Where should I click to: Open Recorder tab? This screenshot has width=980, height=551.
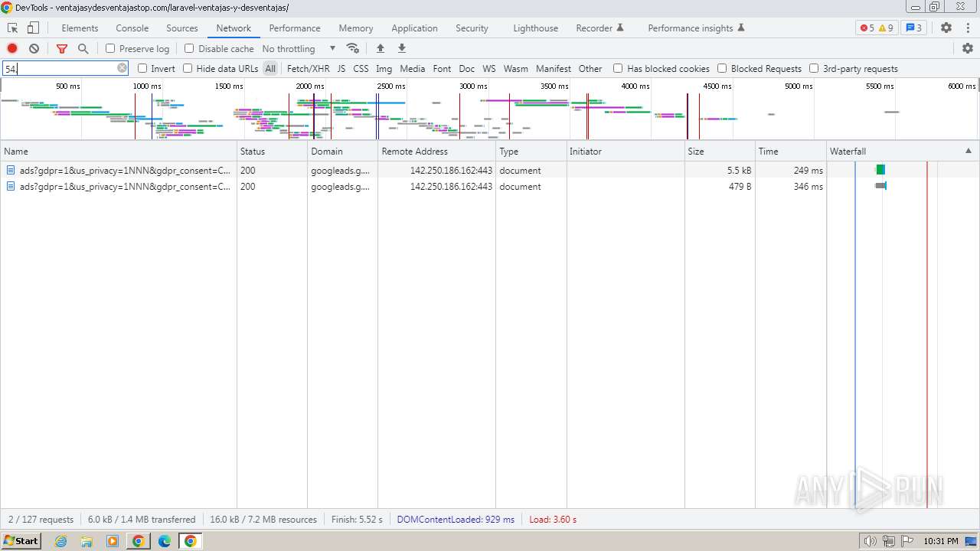coord(599,28)
